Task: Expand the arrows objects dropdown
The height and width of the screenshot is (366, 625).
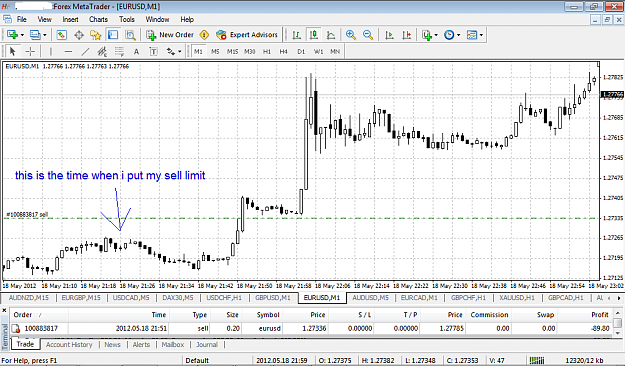Action: point(180,51)
